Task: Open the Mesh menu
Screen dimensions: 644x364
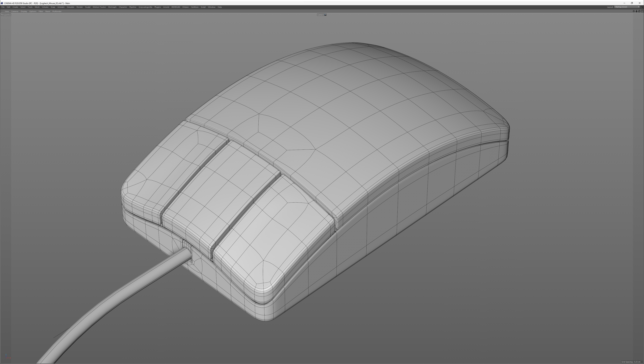Action: tap(37, 7)
